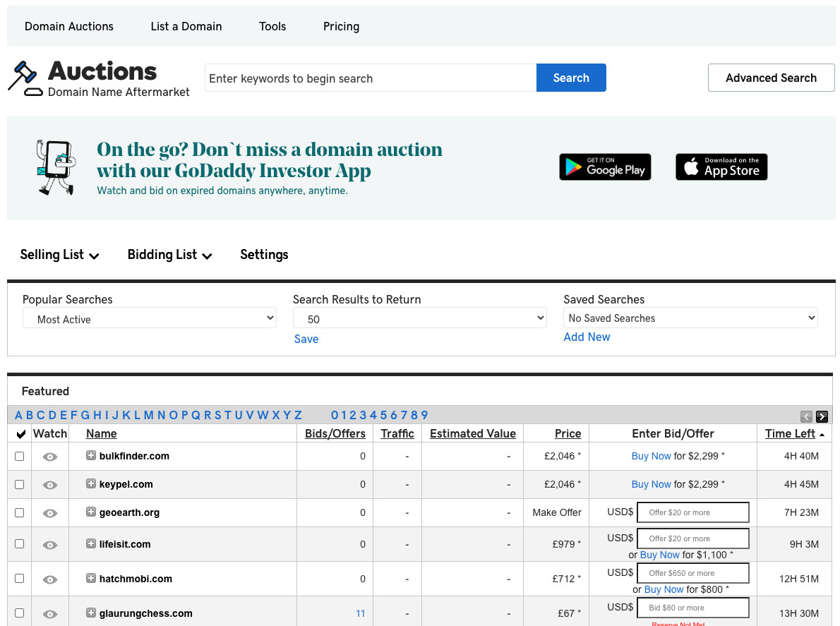
Task: Click Buy Now for keypel.com
Action: point(651,484)
